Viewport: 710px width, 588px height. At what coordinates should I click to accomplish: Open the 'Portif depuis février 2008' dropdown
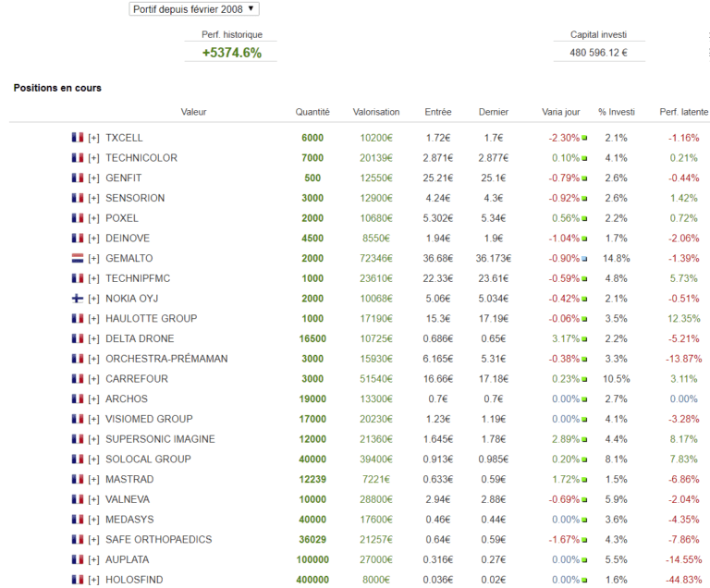194,8
